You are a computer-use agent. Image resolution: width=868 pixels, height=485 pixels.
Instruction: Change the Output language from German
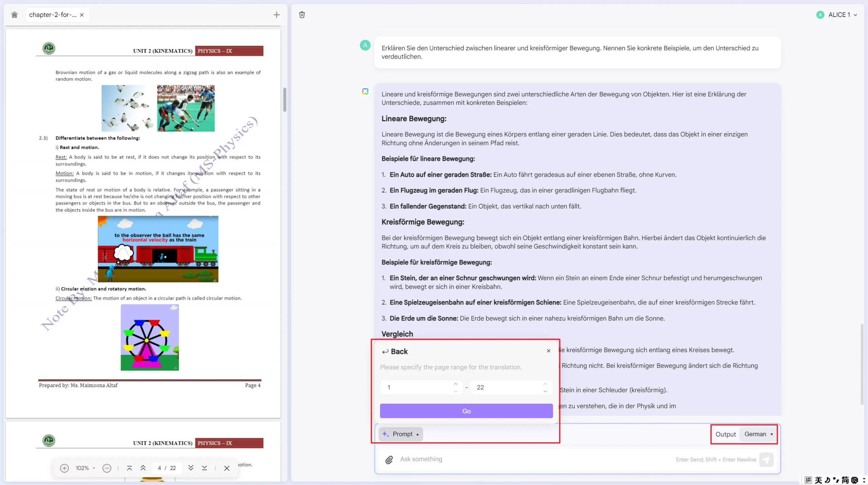[758, 434]
